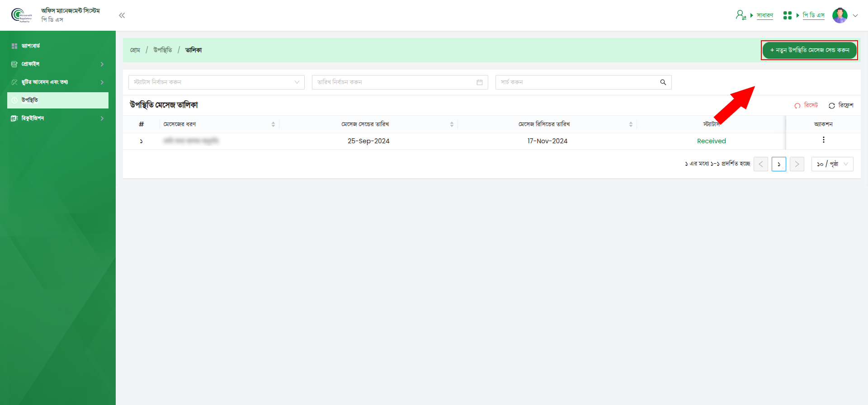This screenshot has width=868, height=405.
Task: Click উপস্থিতি মেসেজ তালিকা heading
Action: [x=164, y=105]
